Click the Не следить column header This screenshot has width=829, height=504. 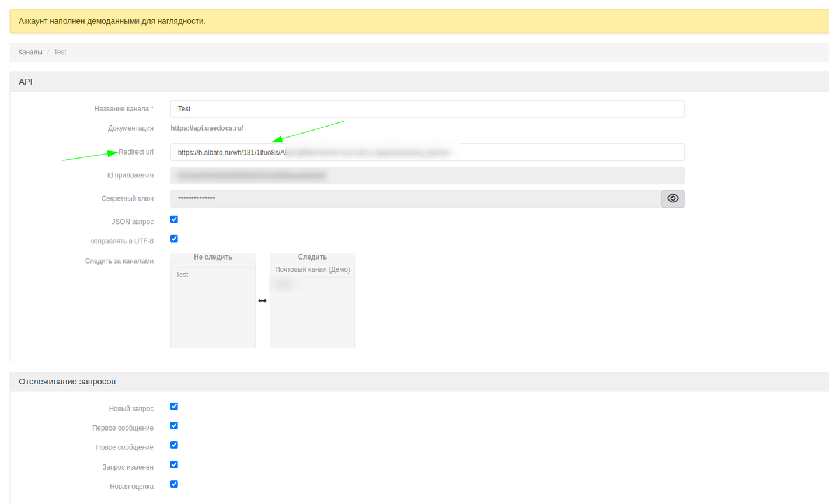[x=213, y=257]
